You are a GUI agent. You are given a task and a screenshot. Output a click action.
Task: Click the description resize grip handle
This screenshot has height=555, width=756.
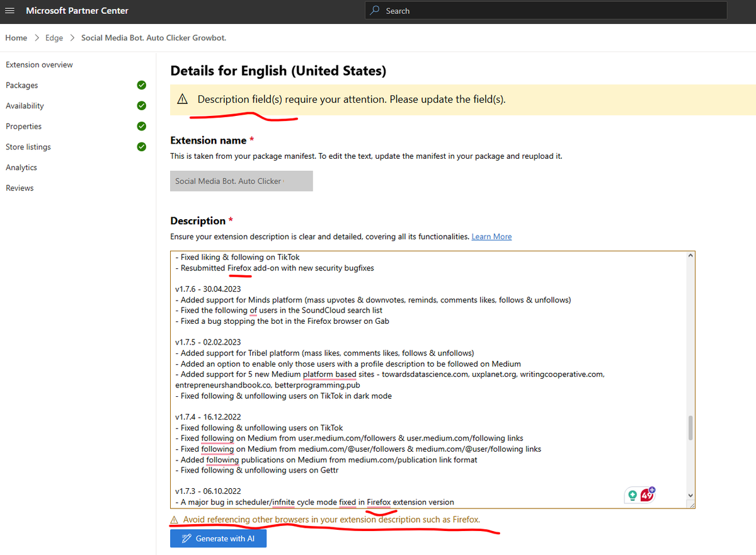click(691, 505)
